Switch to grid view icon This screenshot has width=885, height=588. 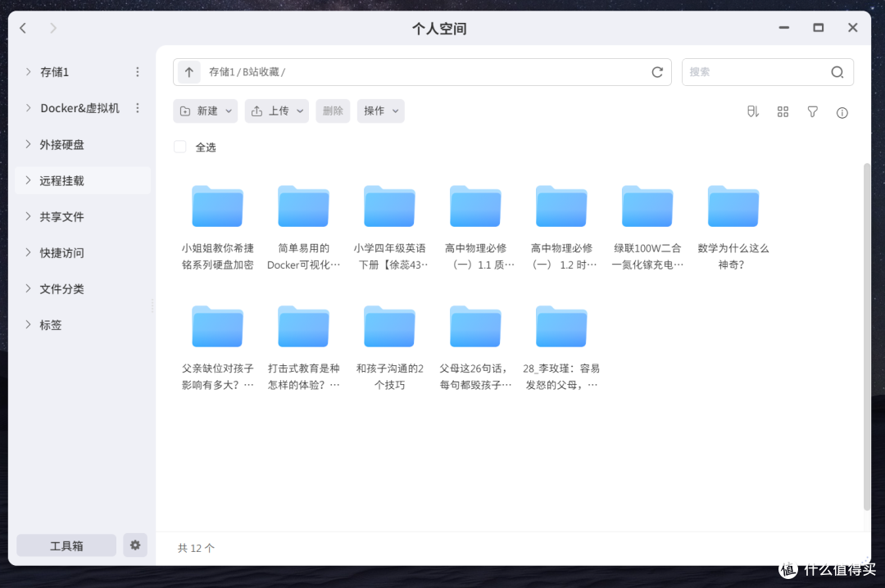coord(783,111)
